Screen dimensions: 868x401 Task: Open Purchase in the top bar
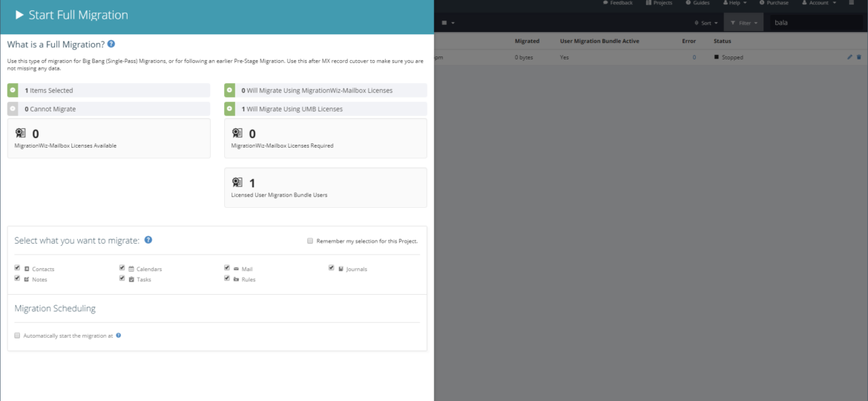point(774,3)
